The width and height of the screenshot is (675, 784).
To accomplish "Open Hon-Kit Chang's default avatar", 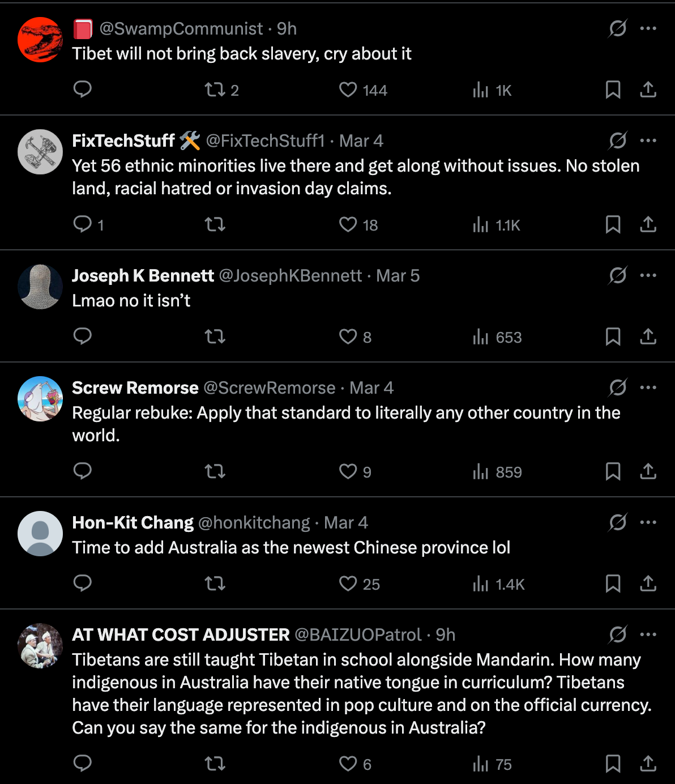I will click(x=40, y=534).
